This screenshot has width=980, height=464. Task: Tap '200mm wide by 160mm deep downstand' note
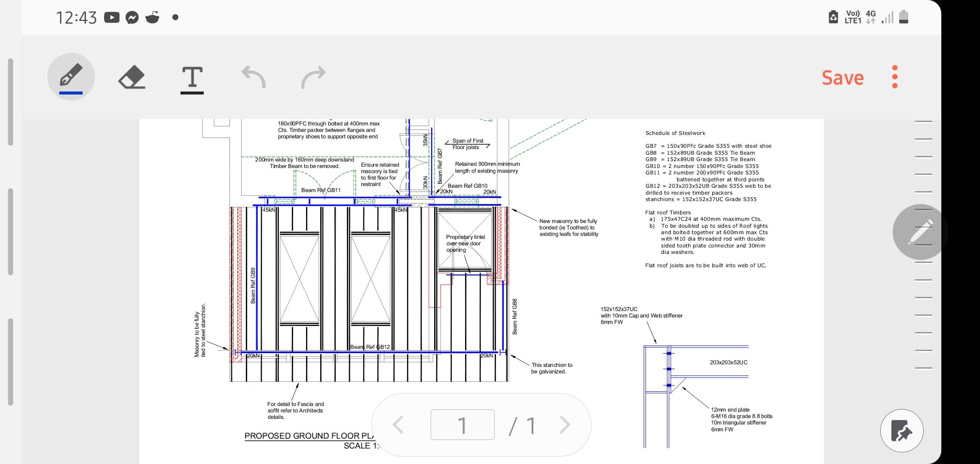click(305, 163)
